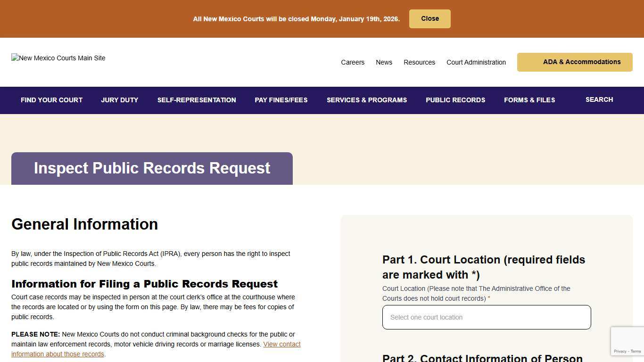
Task: Open the Careers page
Action: pyautogui.click(x=353, y=62)
